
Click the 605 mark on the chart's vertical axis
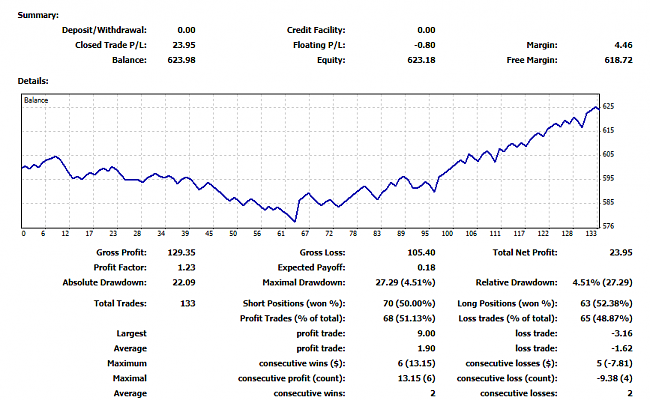pyautogui.click(x=608, y=154)
